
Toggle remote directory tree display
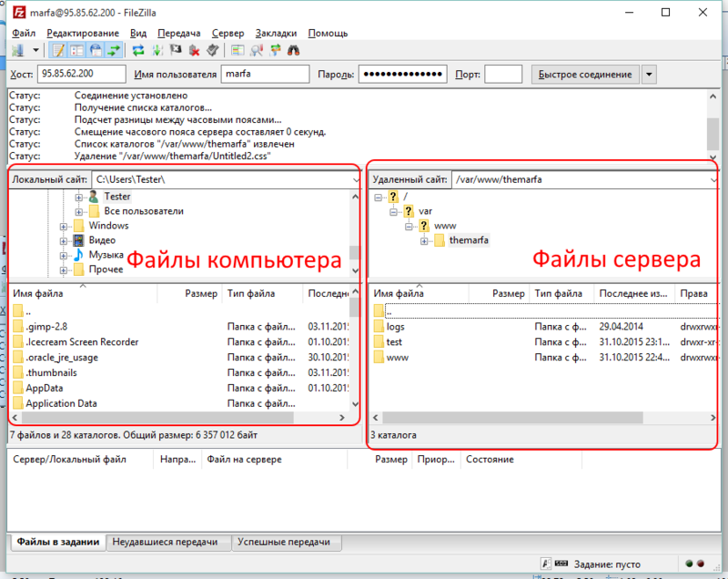point(96,50)
